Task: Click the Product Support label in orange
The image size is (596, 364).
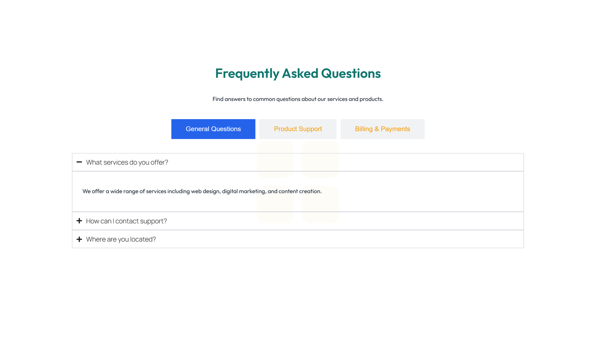Action: [x=298, y=129]
